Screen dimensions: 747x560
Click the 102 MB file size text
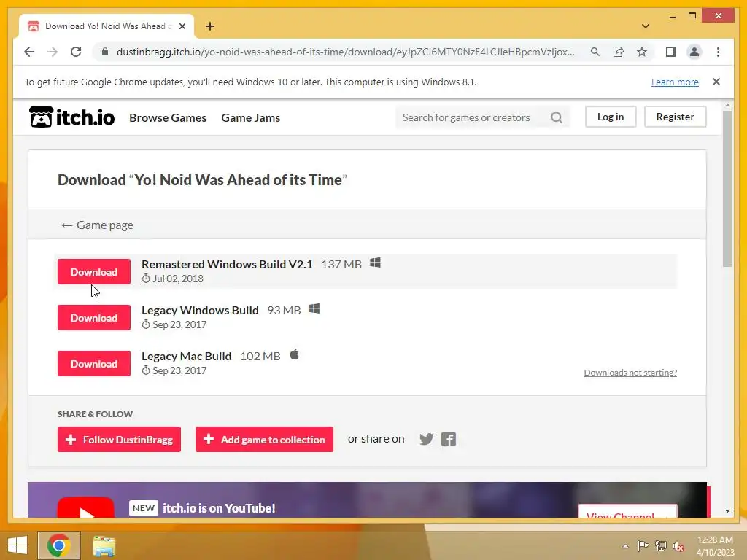[x=260, y=356]
